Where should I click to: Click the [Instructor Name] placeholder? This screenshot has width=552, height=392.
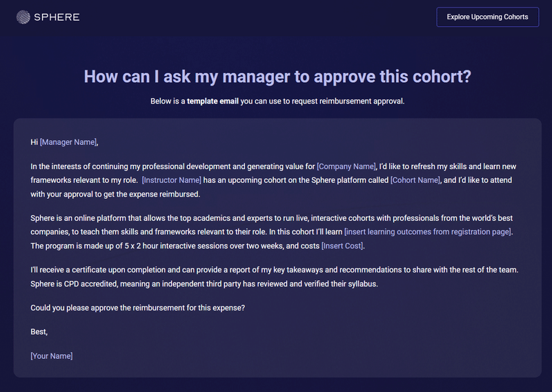(x=172, y=180)
